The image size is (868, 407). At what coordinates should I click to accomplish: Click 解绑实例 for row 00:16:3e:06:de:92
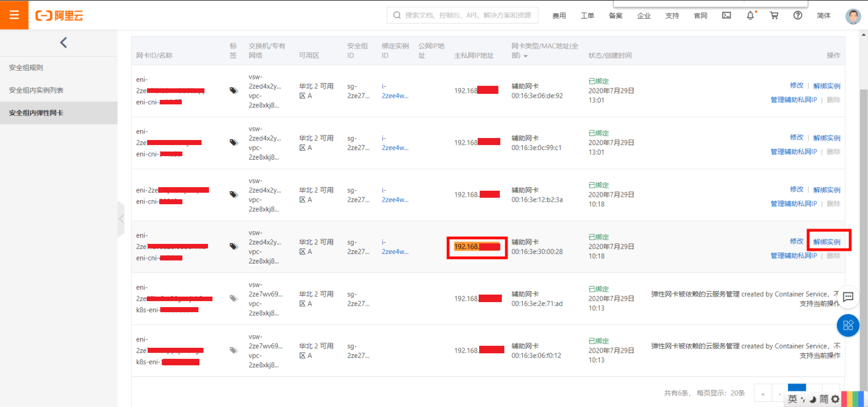tap(827, 86)
